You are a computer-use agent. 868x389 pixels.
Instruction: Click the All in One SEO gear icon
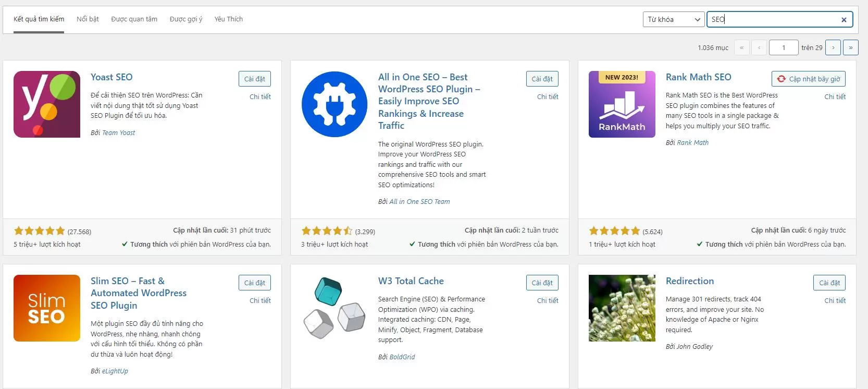click(x=334, y=104)
